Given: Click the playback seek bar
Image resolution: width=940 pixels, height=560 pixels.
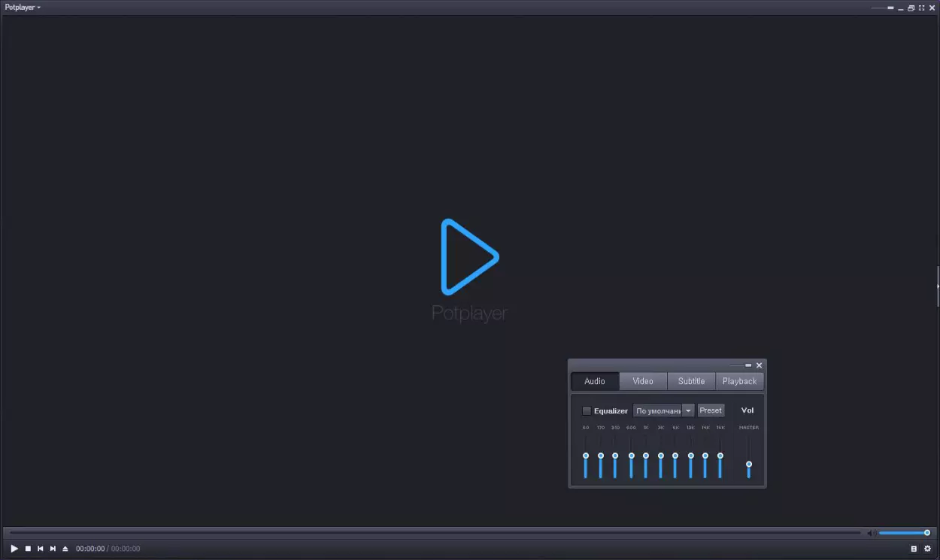Looking at the screenshot, I should [435, 533].
